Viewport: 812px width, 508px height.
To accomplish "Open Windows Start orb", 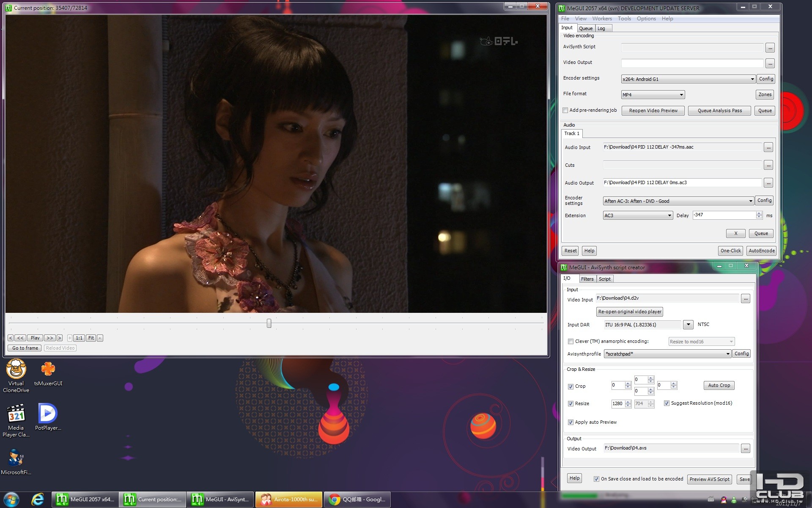I will click(11, 500).
